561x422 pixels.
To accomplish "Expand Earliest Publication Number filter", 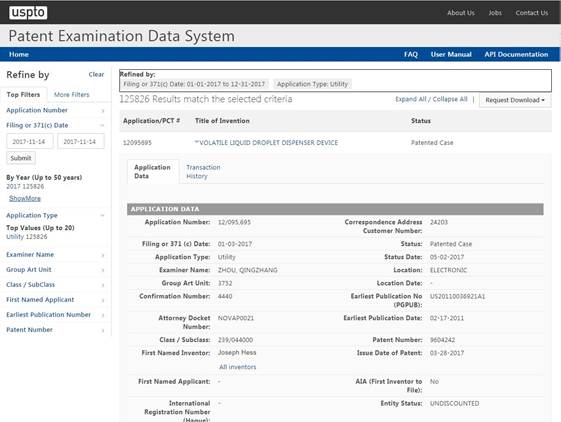I will click(55, 315).
